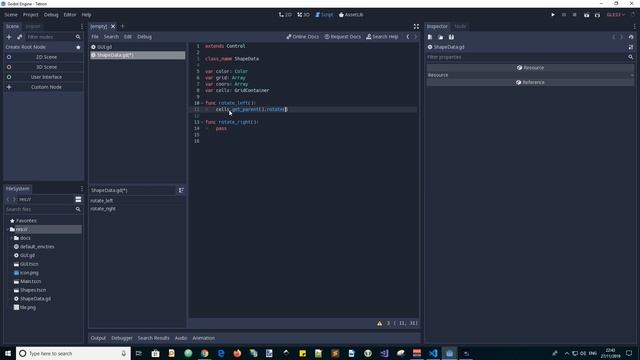Open the script editor Search menu

(111, 37)
